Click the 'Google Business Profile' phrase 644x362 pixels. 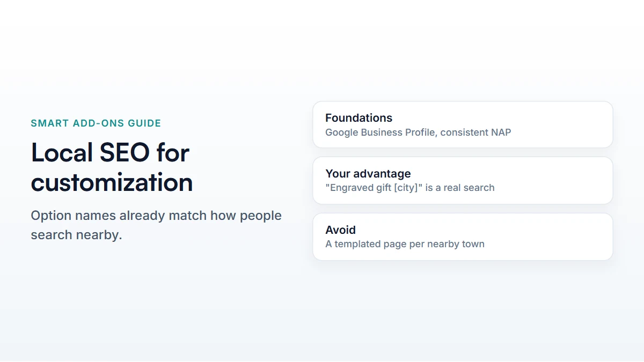[x=380, y=132]
